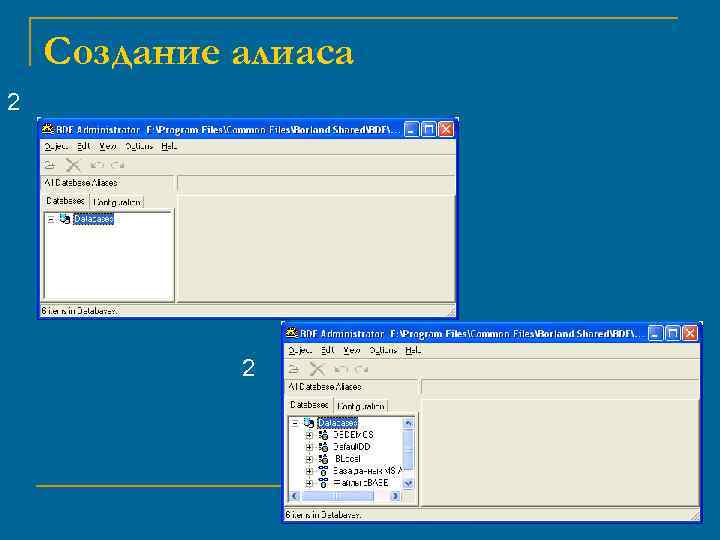Close the upper BDE Administrator window
720x540 pixels.
click(x=446, y=129)
